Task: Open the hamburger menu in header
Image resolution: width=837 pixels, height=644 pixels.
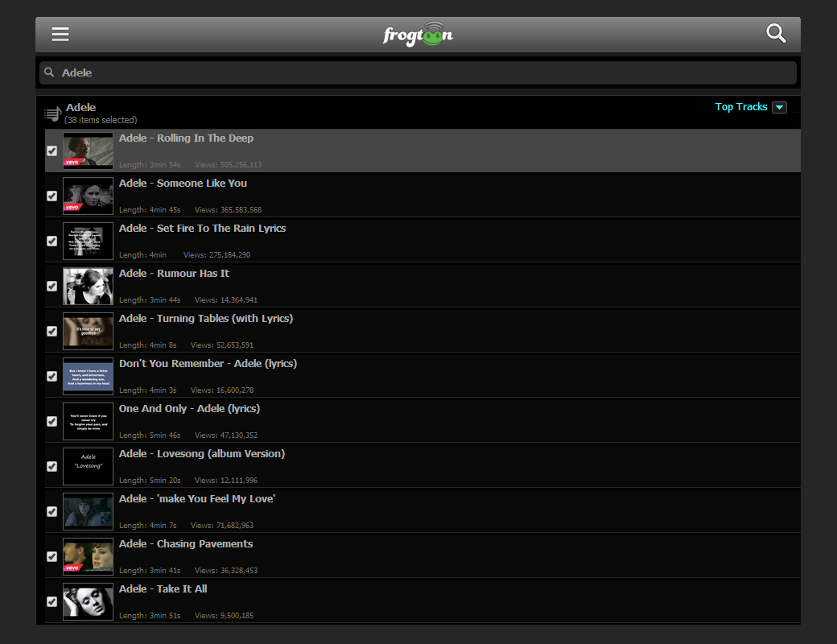Action: [x=60, y=34]
